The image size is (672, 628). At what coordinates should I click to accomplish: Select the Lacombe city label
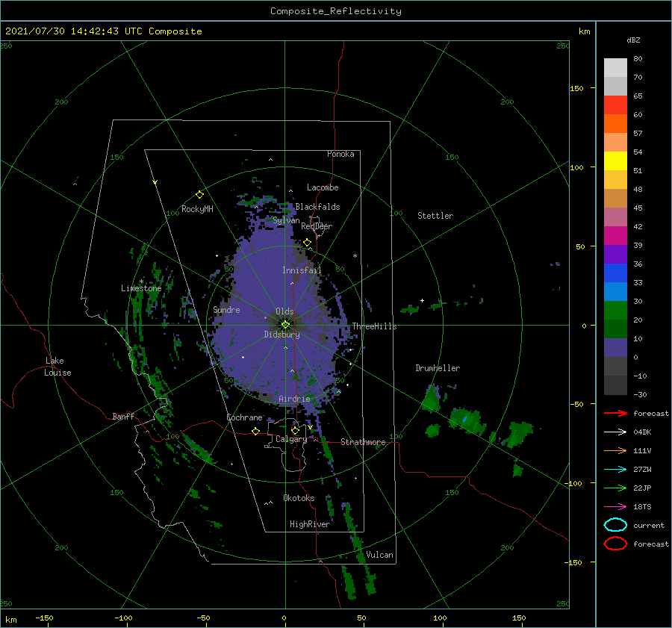(x=323, y=187)
